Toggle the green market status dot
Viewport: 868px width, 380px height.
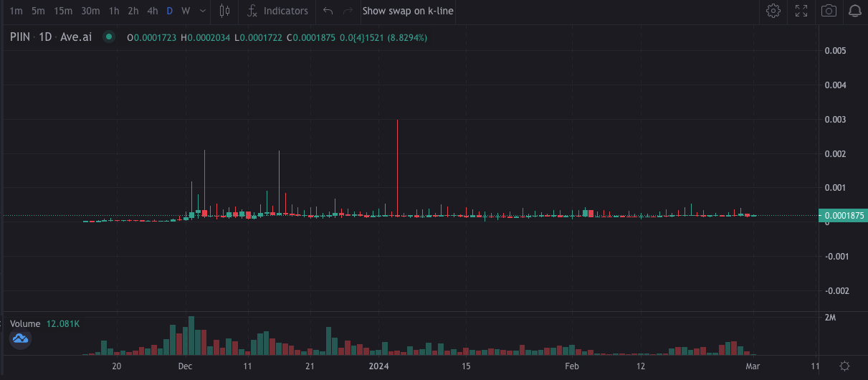108,37
